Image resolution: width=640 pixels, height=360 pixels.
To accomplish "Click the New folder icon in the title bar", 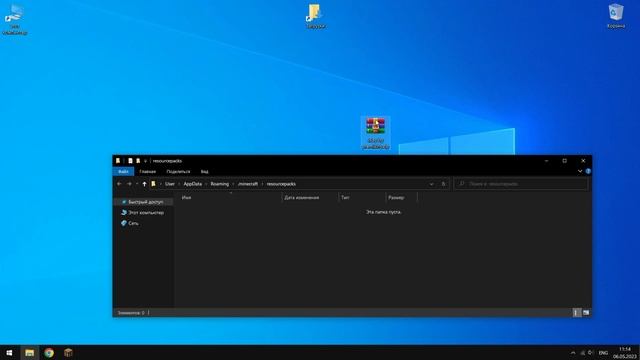I will (138, 161).
